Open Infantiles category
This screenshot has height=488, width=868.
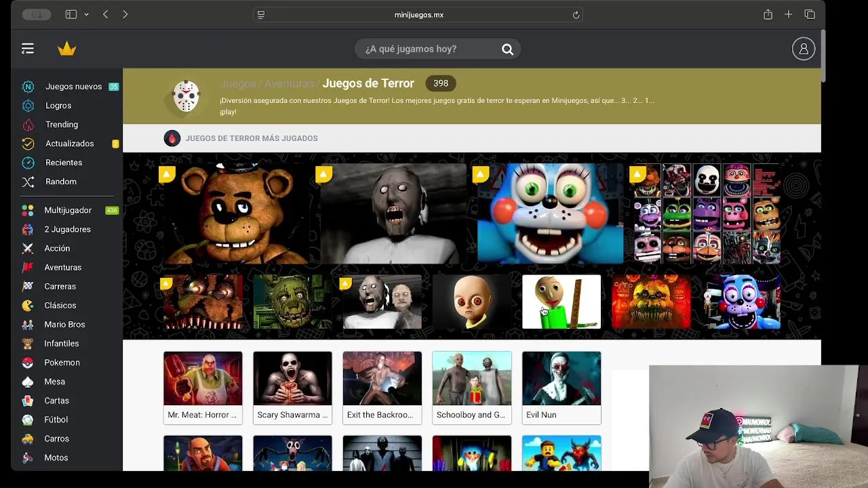click(62, 344)
